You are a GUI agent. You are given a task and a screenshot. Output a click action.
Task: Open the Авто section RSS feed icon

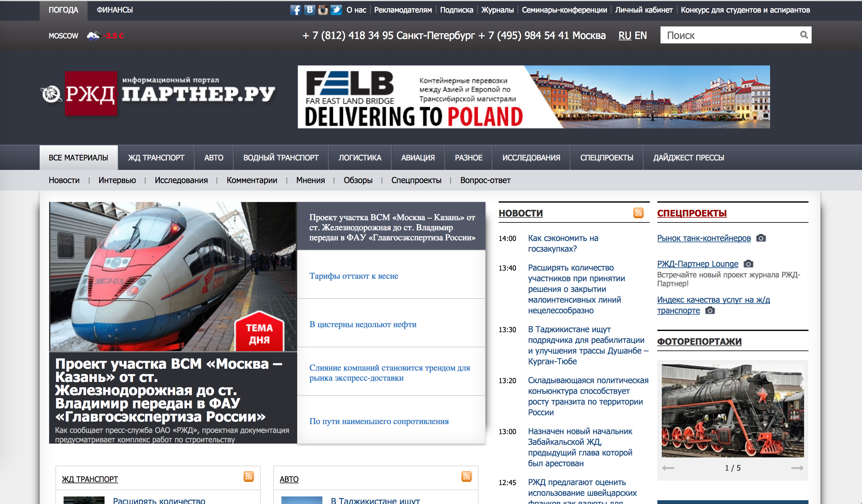coord(467,476)
